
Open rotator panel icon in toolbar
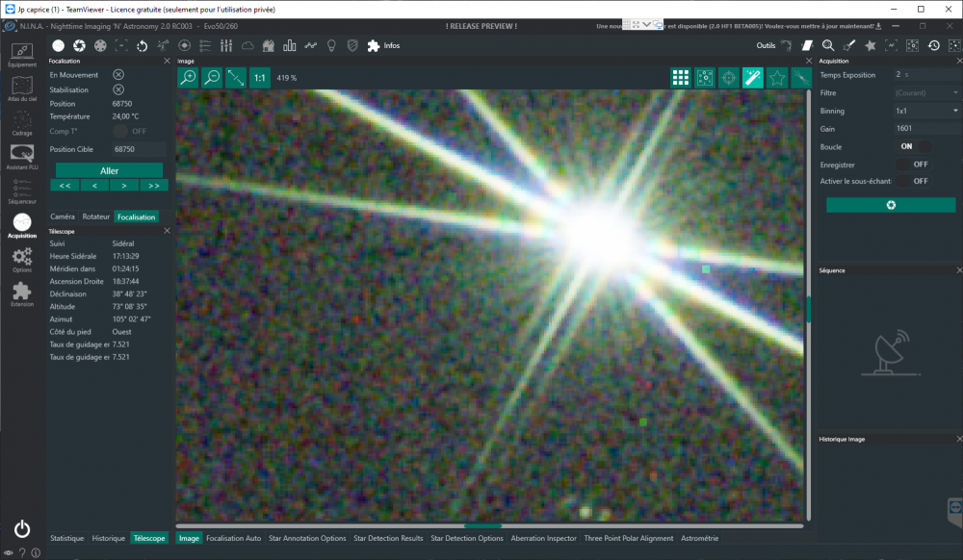(x=142, y=45)
